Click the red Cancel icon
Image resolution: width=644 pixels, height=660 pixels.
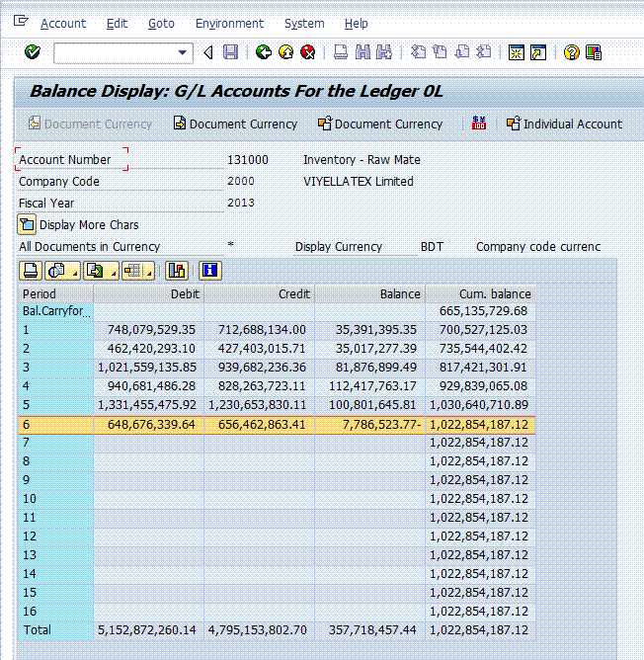[x=308, y=52]
